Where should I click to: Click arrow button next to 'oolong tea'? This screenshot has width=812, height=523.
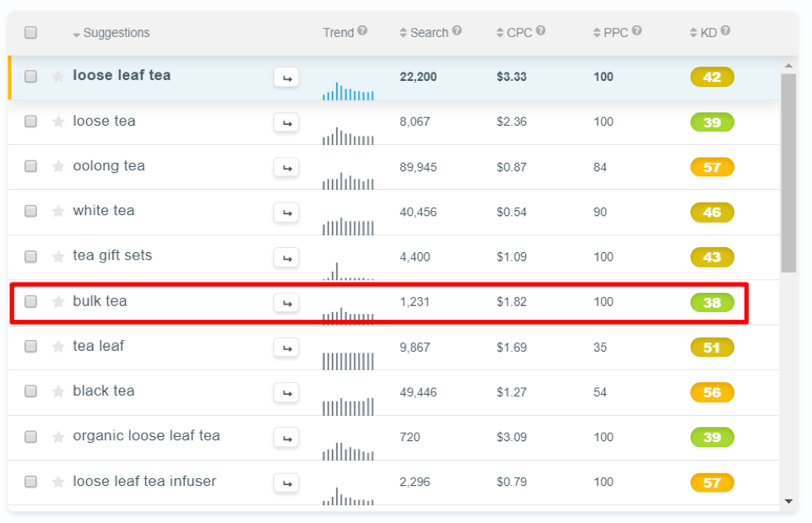point(286,168)
